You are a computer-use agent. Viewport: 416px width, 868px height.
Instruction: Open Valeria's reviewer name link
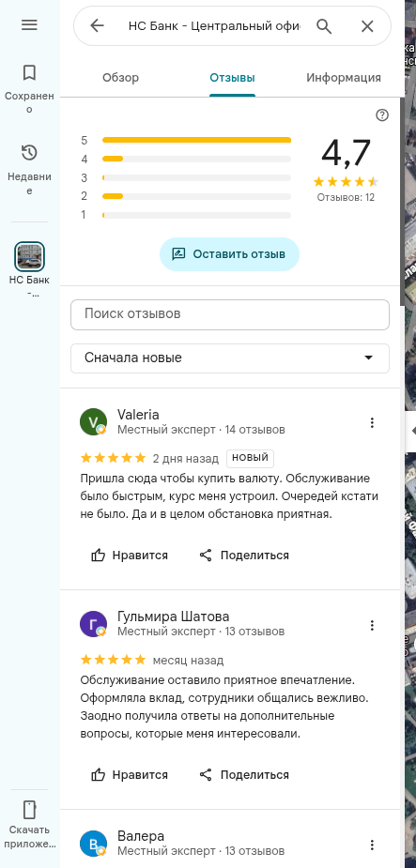pos(138,415)
